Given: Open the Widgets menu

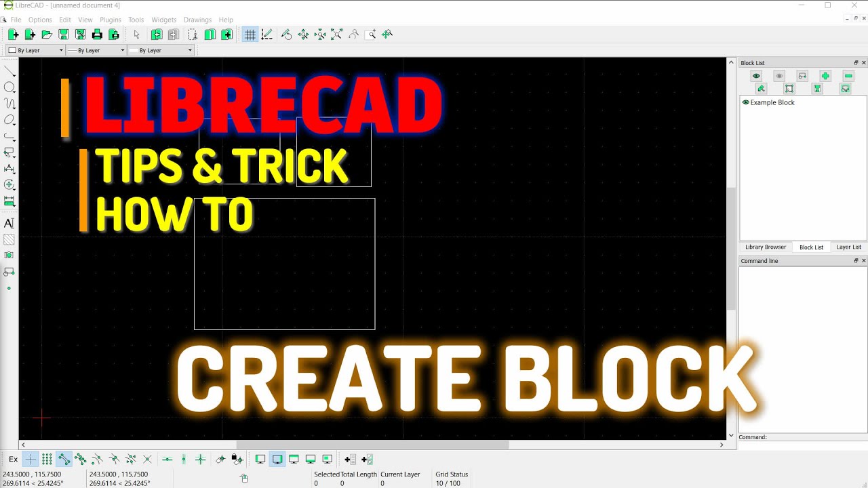Looking at the screenshot, I should [163, 20].
